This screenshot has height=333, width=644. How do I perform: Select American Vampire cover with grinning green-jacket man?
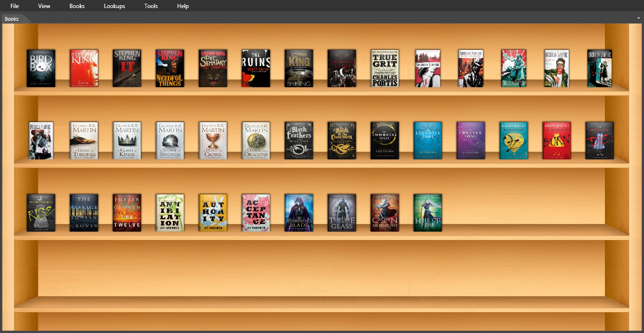[556, 68]
